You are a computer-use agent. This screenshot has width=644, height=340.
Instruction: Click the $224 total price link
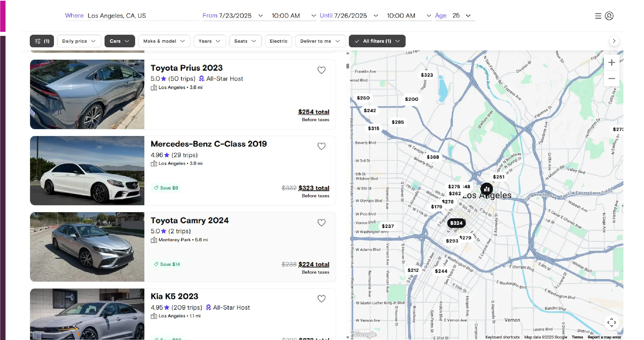pyautogui.click(x=314, y=264)
